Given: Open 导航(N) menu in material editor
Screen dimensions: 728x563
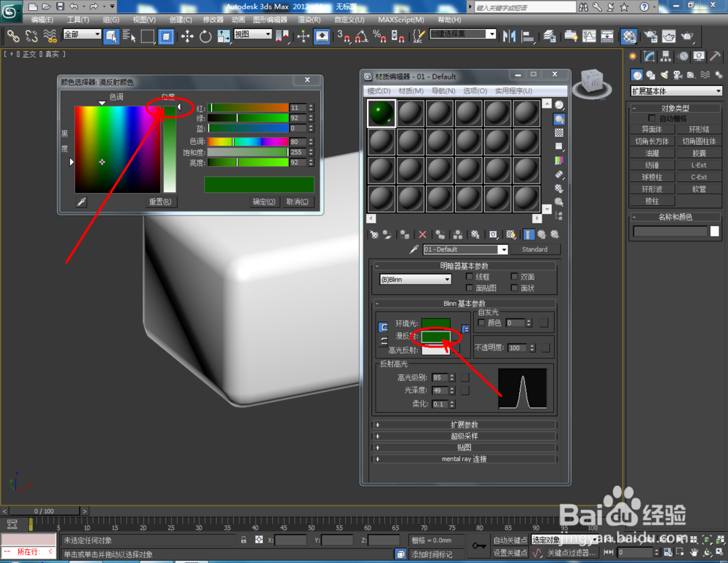Looking at the screenshot, I should (x=443, y=90).
